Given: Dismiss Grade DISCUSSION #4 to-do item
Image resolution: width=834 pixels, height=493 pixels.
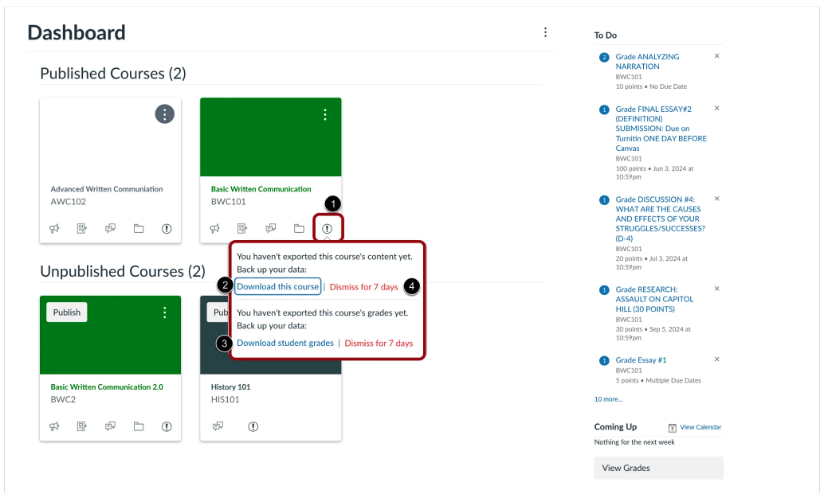Looking at the screenshot, I should coord(717,198).
